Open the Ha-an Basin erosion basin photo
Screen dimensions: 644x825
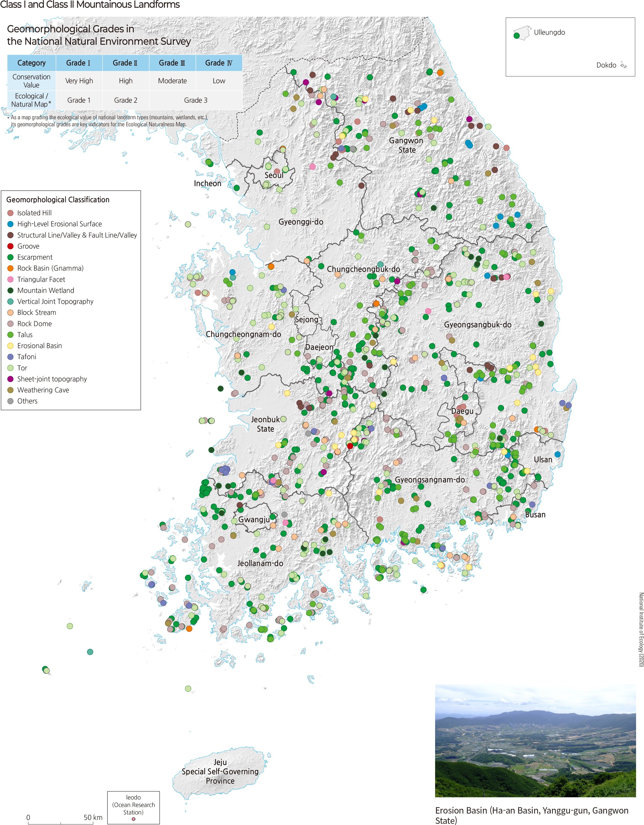point(535,741)
